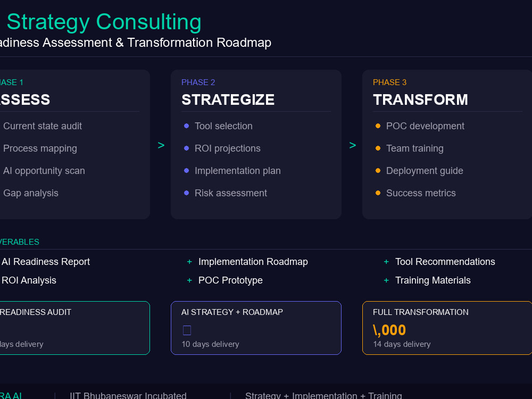Click 'Gap analysis' item
532x399 pixels.
click(x=31, y=193)
